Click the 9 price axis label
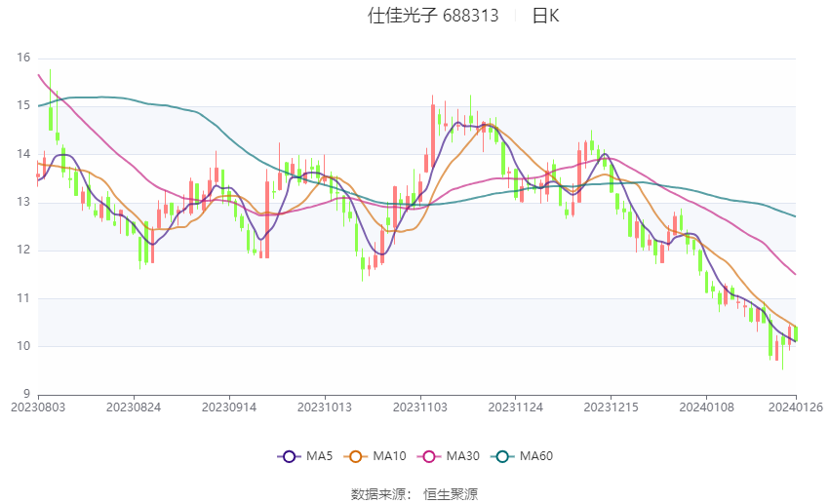This screenshot has height=504, width=829. point(27,394)
